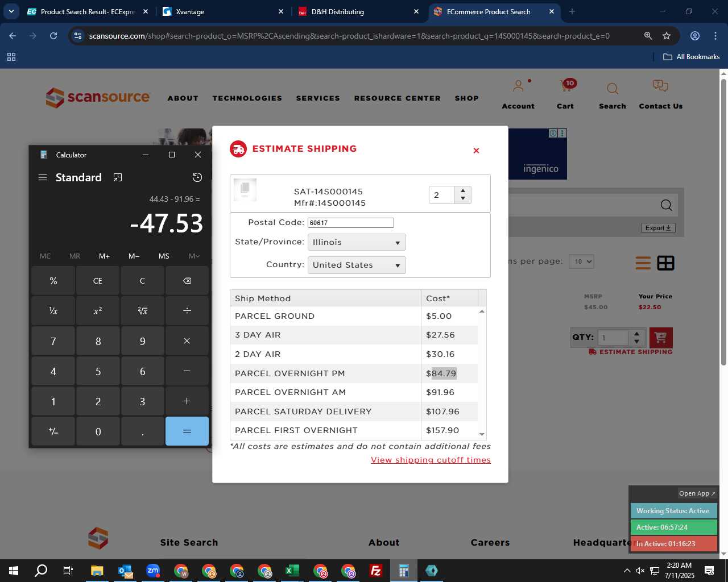Click Calculator x squared key
728x582 pixels.
point(98,311)
